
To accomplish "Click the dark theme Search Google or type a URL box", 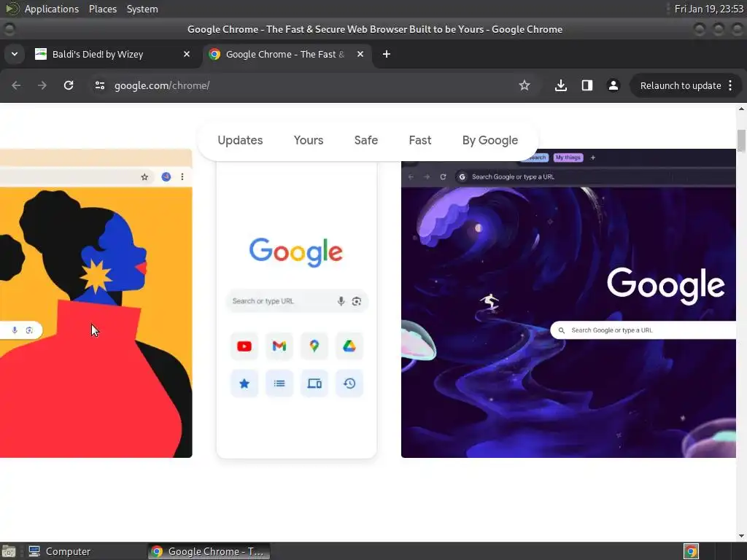I will click(643, 330).
